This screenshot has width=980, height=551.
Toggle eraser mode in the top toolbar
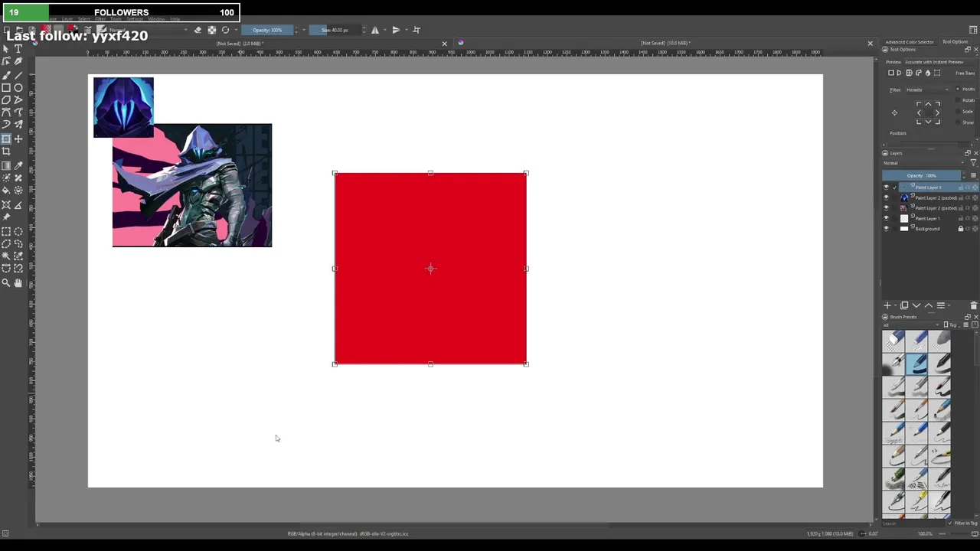[198, 30]
